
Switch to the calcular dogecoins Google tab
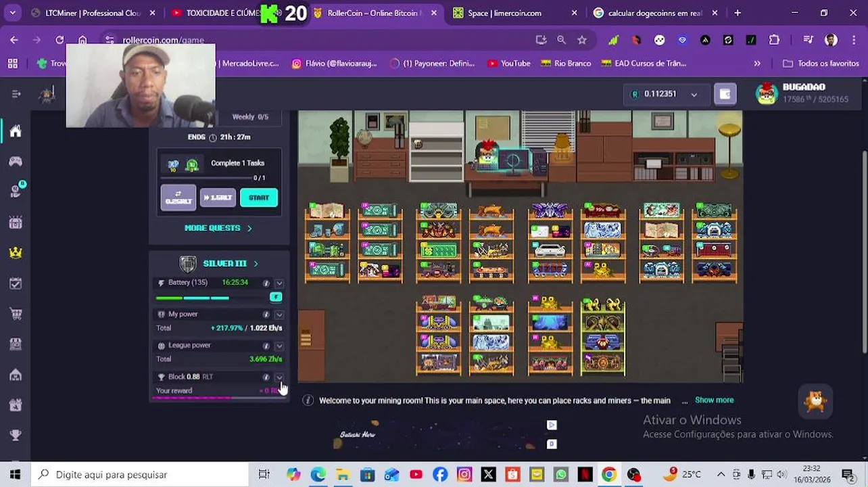pos(654,13)
